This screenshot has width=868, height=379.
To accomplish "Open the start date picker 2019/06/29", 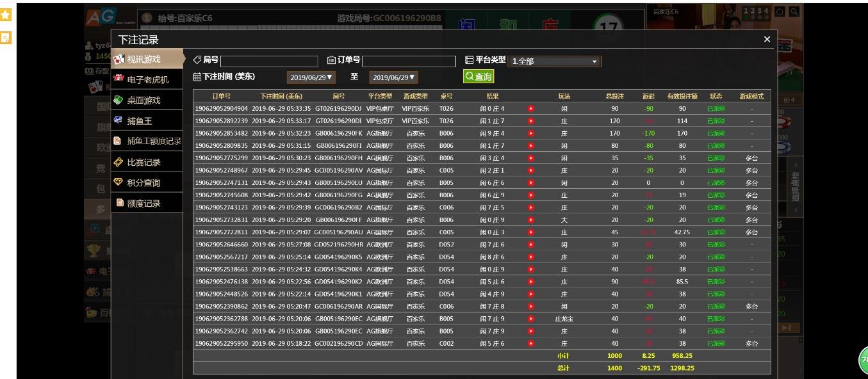I will coord(312,77).
